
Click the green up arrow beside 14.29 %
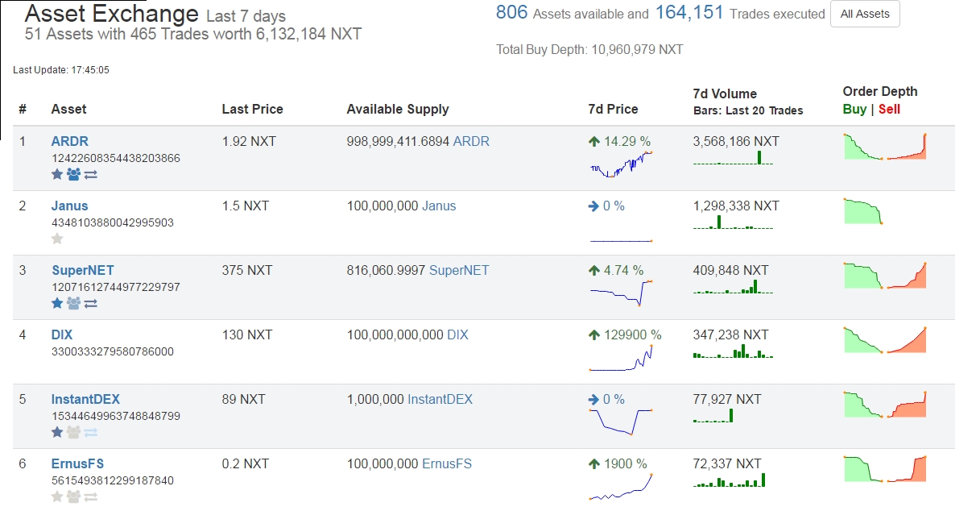[x=594, y=142]
